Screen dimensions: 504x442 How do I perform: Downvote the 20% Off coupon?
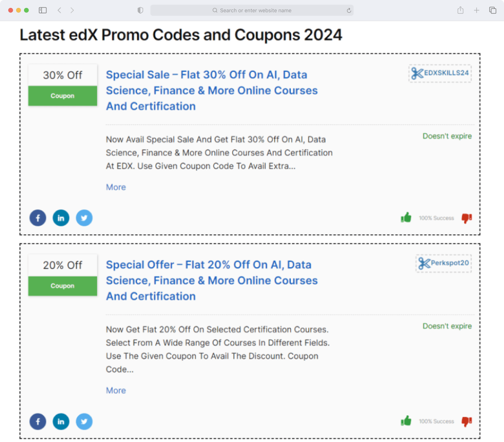point(467,421)
